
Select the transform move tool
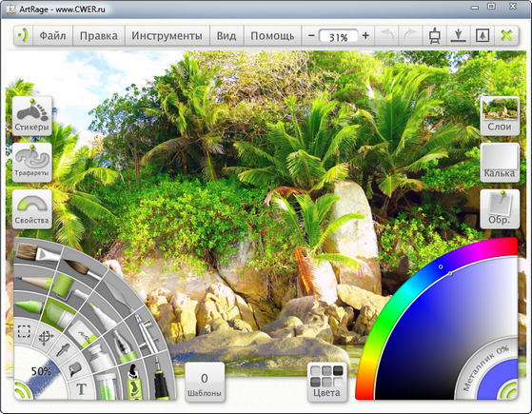tap(46, 338)
